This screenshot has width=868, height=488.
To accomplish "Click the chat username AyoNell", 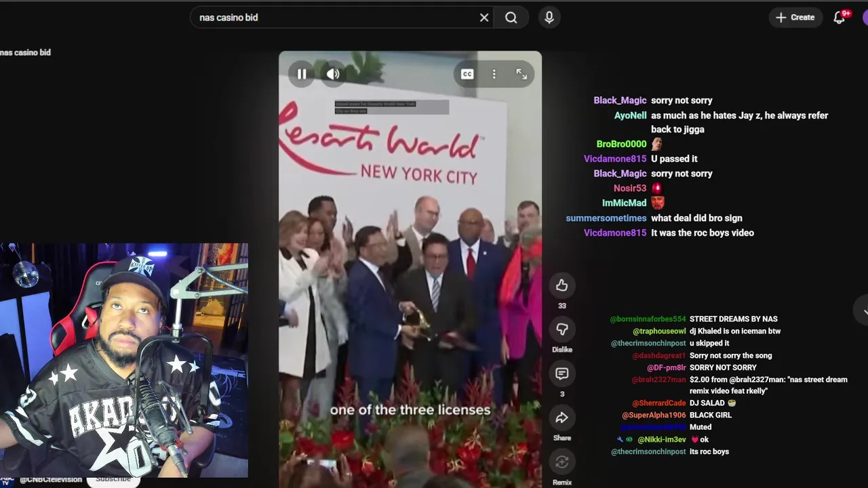I will [630, 115].
